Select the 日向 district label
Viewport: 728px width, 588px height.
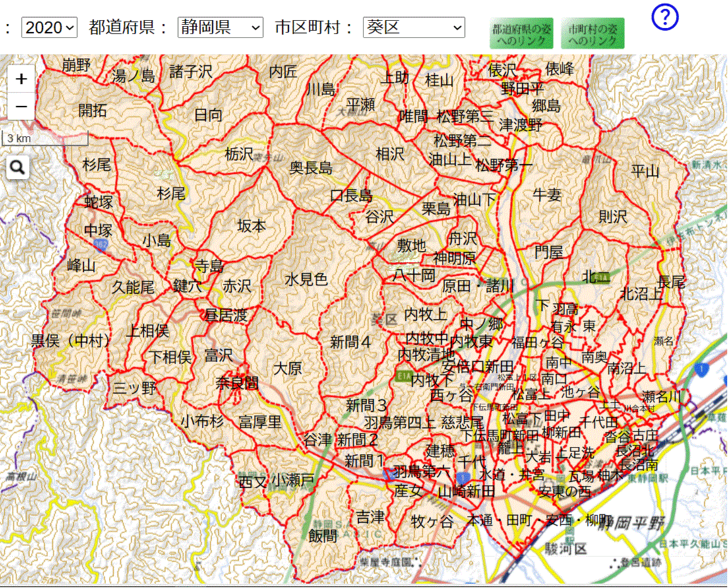point(208,115)
